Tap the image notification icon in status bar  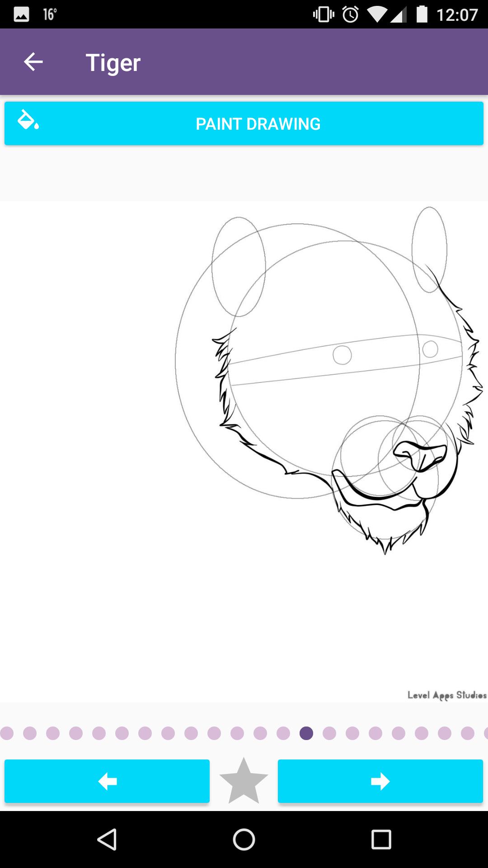(x=21, y=14)
